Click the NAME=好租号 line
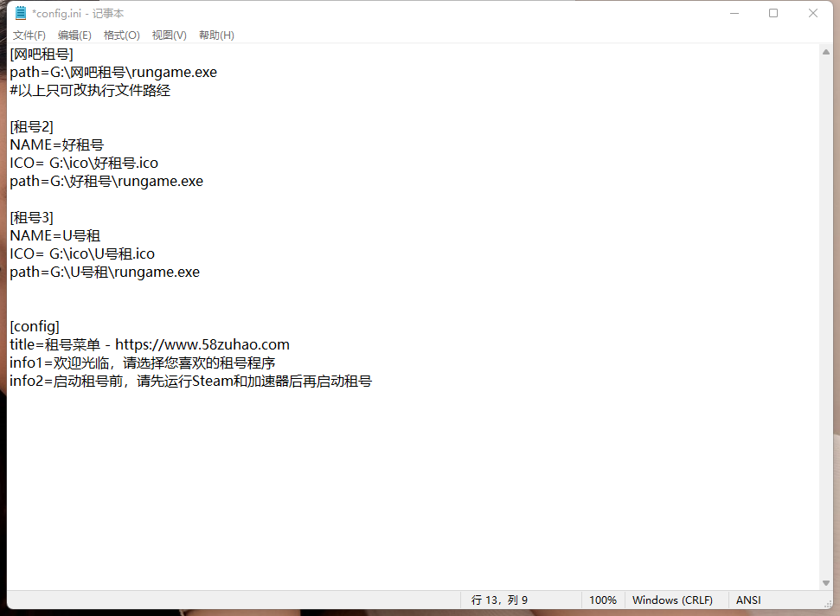 click(57, 145)
